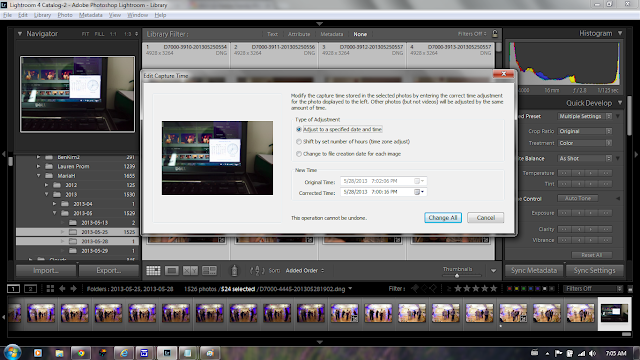Select Change to file creation date option

click(349, 154)
